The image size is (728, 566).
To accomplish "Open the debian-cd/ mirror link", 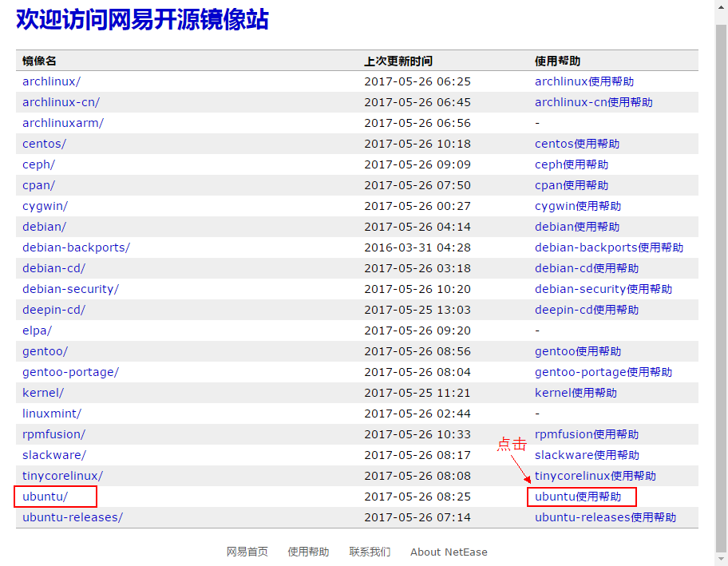I will coord(53,268).
